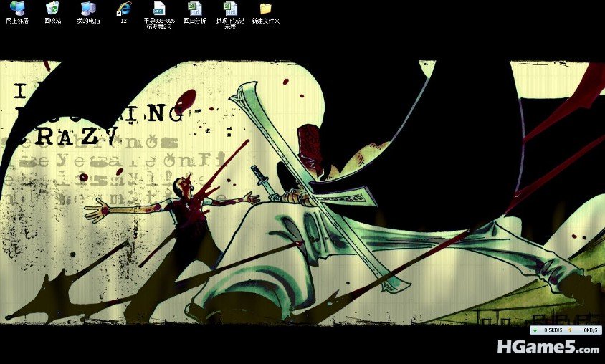605x364 pixels.
Task: Click the 回归分析 text label
Action: (x=194, y=21)
